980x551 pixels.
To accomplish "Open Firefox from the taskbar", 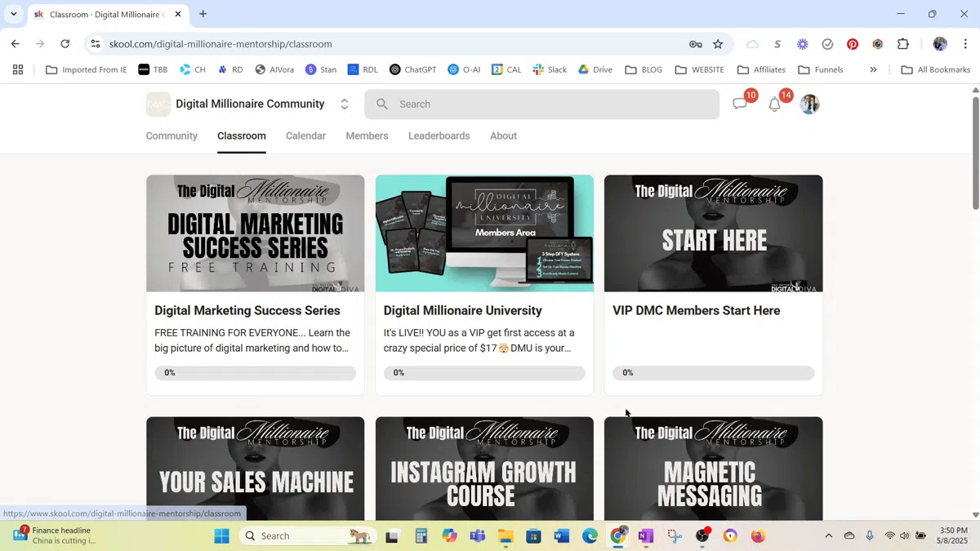I will click(758, 536).
